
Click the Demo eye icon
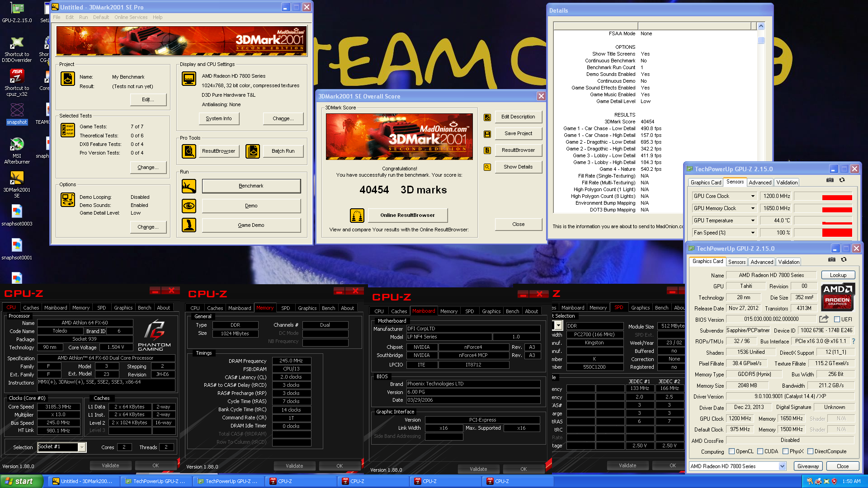point(189,206)
